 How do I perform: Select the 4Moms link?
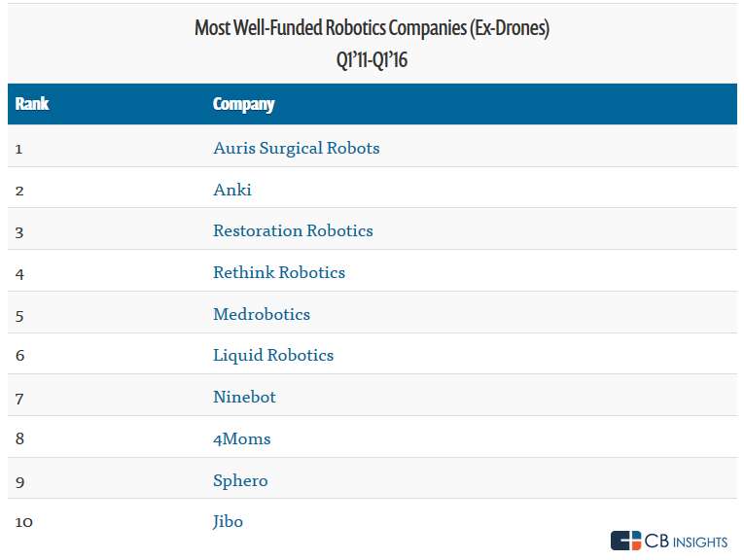[x=241, y=438]
